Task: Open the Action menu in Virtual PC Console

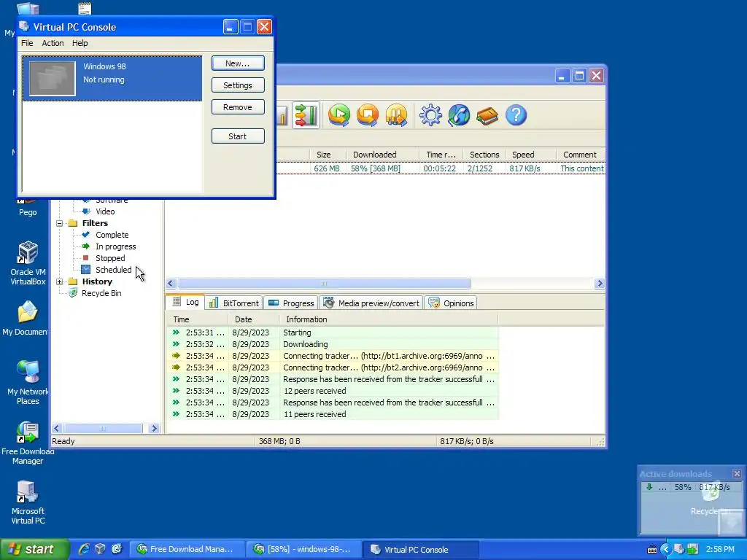Action: click(x=53, y=43)
